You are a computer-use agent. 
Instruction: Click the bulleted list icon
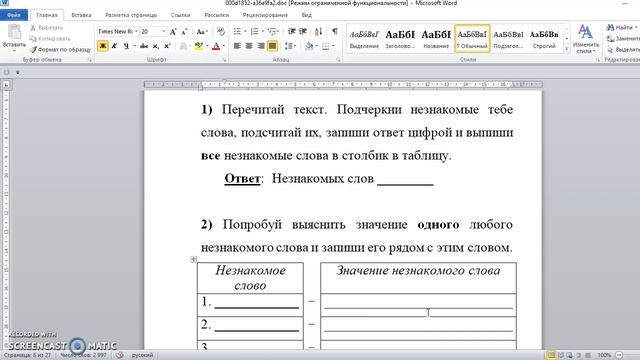[x=237, y=31]
